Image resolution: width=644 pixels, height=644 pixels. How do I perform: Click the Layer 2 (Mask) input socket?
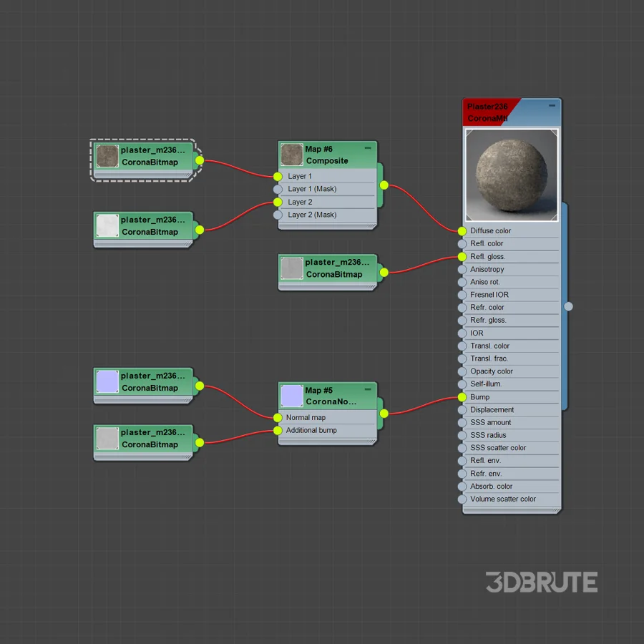[x=278, y=215]
